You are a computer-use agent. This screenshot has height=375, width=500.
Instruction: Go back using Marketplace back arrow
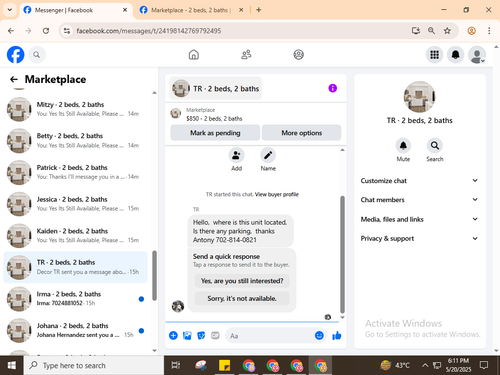[14, 79]
